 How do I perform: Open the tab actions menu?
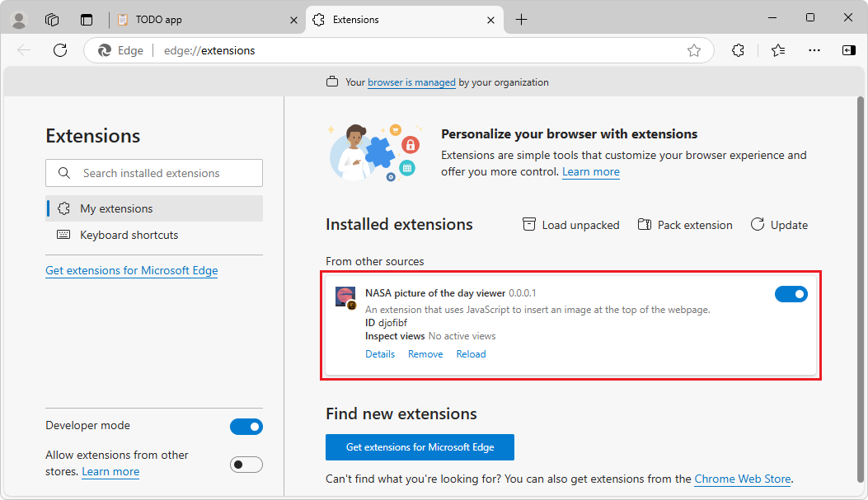(x=87, y=19)
